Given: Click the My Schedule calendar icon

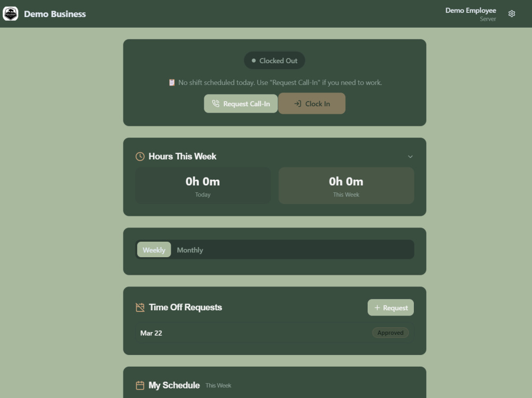Looking at the screenshot, I should (x=140, y=385).
